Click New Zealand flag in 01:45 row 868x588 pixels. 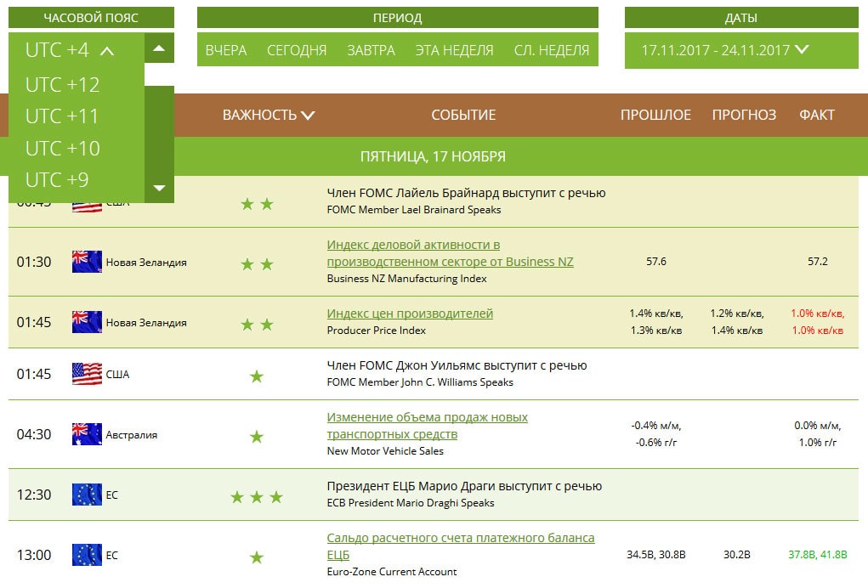[x=87, y=322]
